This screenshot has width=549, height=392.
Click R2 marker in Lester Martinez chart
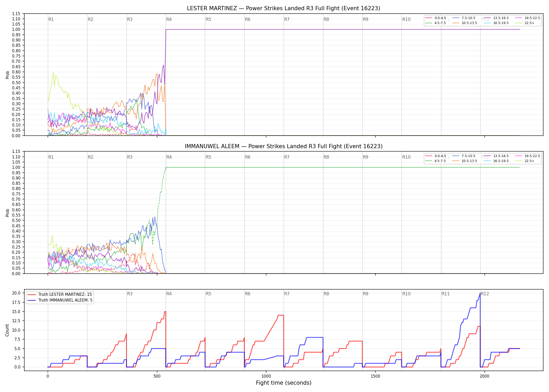coord(90,19)
